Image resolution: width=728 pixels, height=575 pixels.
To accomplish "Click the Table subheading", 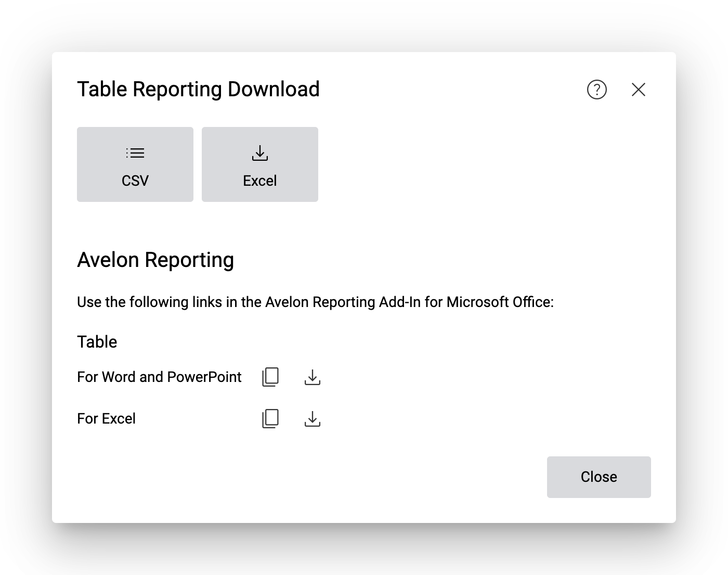I will coord(97,342).
